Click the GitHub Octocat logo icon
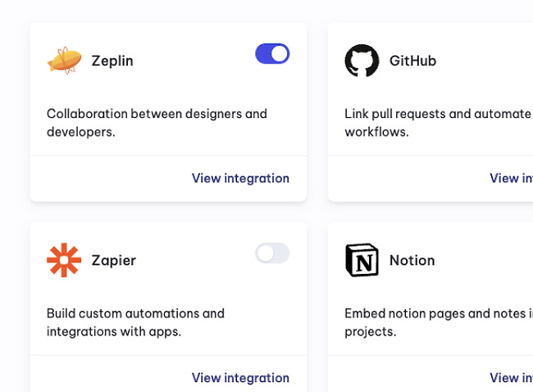This screenshot has width=533, height=392. [x=362, y=61]
